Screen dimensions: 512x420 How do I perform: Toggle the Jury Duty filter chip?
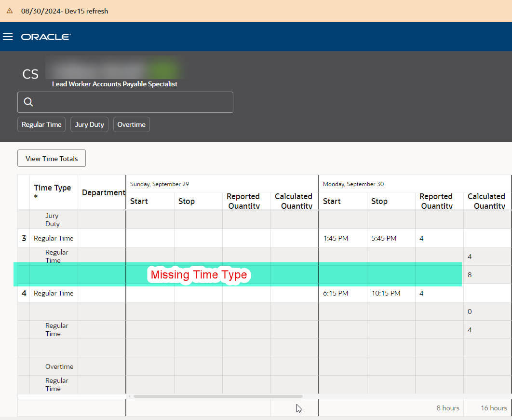(x=89, y=124)
